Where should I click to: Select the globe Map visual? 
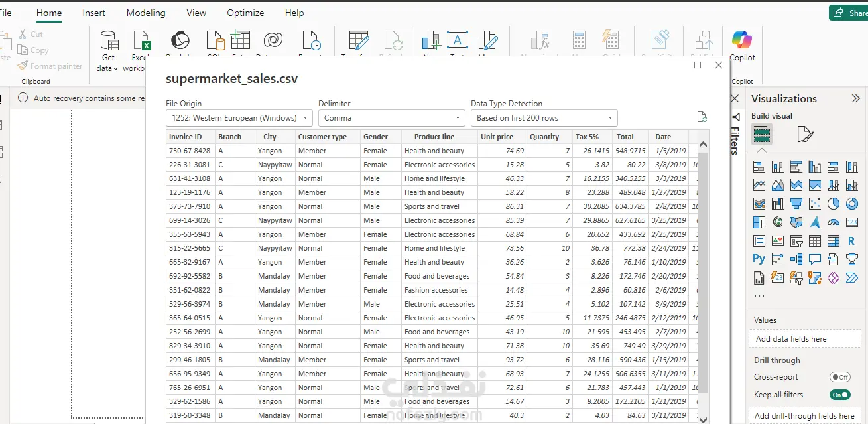778,222
